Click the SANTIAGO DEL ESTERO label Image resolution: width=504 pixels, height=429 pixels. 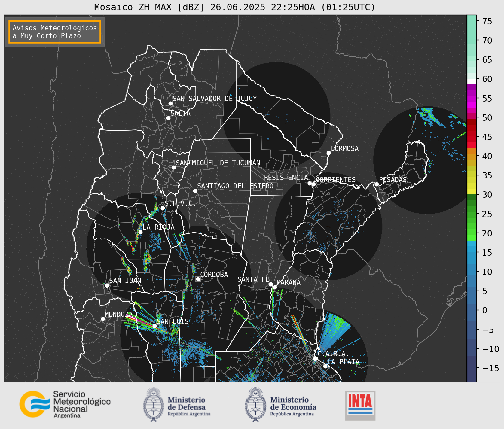(235, 186)
